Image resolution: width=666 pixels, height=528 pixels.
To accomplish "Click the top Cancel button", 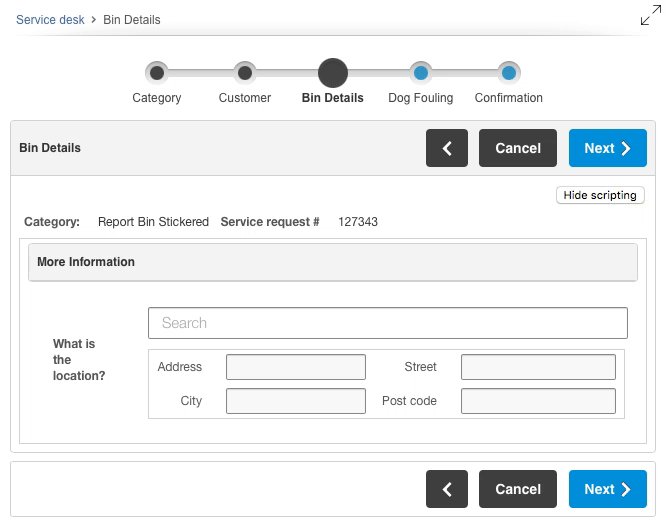I will coord(518,148).
